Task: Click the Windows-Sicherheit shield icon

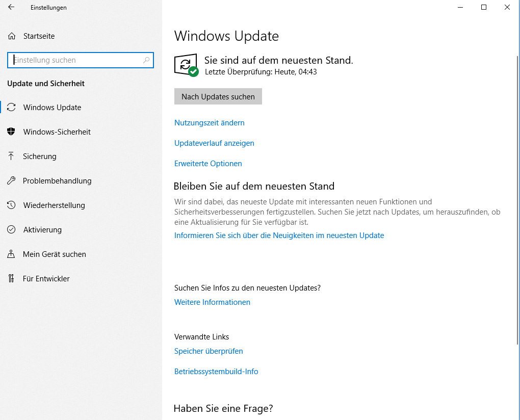Action: [x=11, y=132]
